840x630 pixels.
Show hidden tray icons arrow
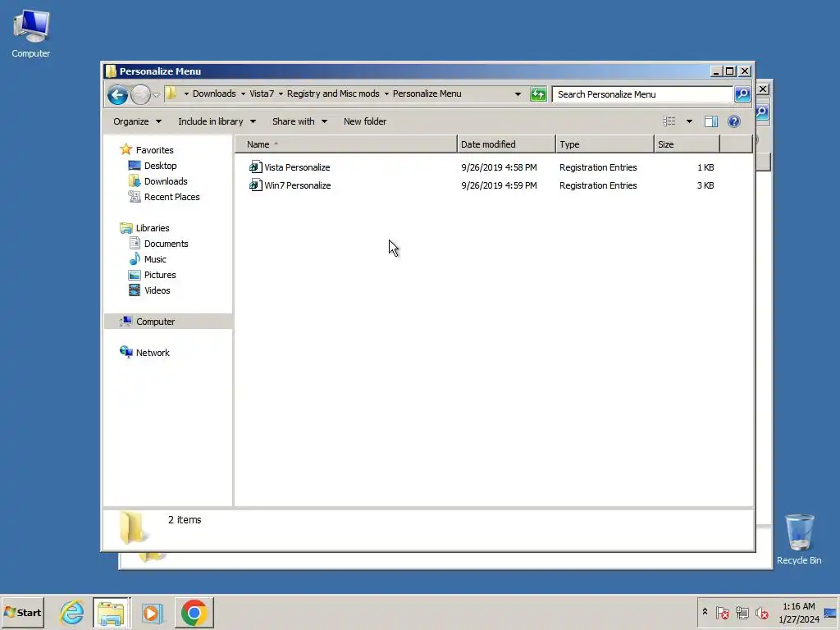click(705, 612)
